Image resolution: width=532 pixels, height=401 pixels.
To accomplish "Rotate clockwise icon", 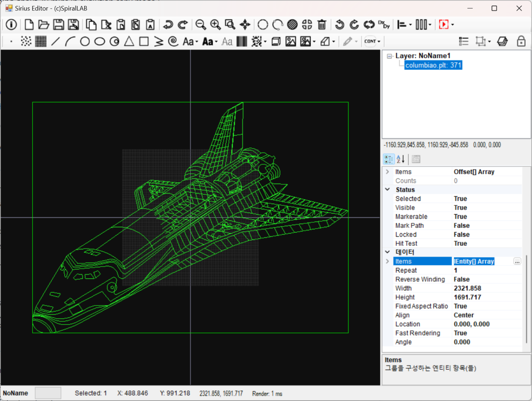I will point(354,25).
